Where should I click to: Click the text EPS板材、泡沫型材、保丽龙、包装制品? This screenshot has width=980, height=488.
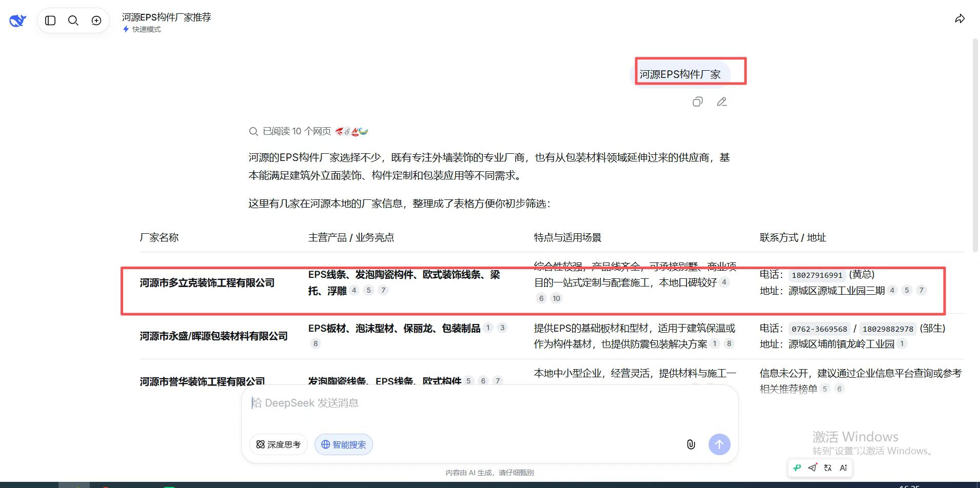(394, 328)
